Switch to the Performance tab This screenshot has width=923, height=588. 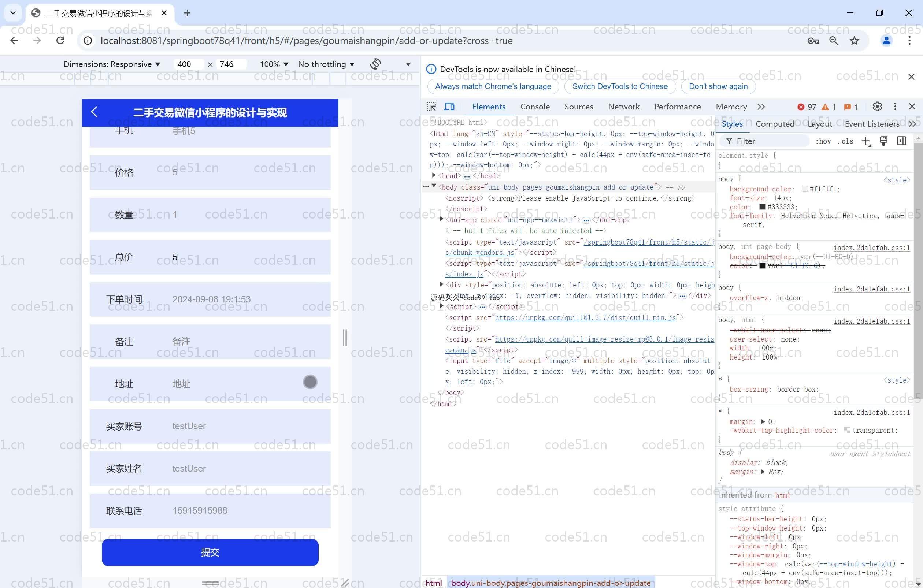[x=677, y=107]
